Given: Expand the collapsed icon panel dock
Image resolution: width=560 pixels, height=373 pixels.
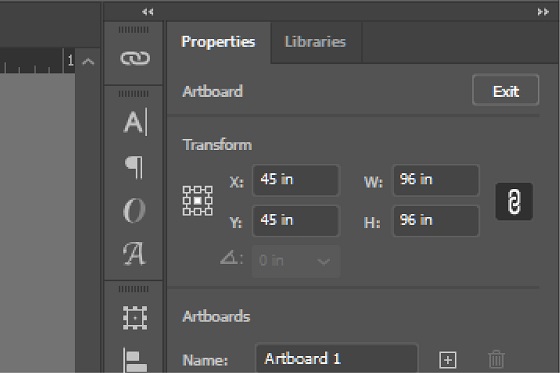Looking at the screenshot, I should point(148,12).
